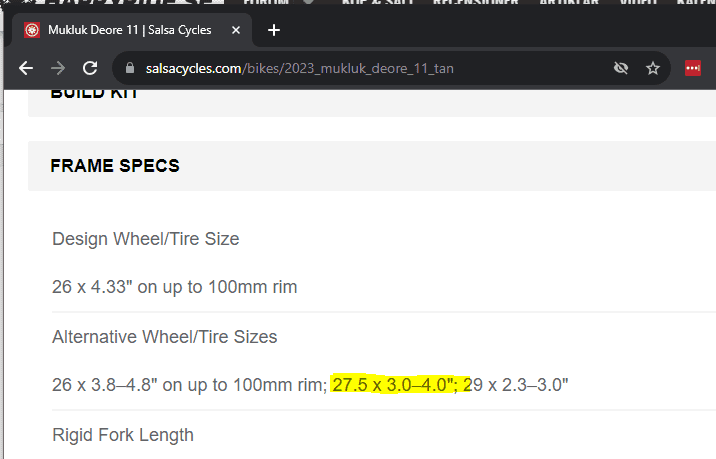Reload the Salsa Cycles page
Image resolution: width=716 pixels, height=459 pixels.
(90, 68)
